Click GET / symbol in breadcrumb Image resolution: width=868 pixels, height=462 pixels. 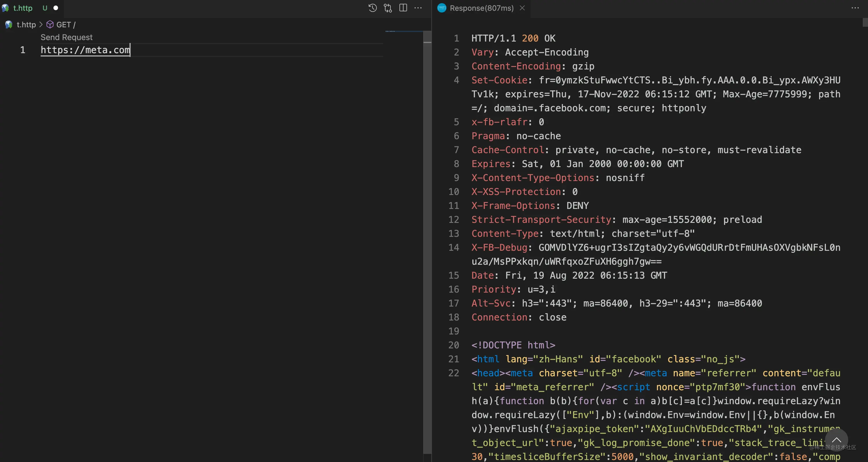tap(66, 25)
